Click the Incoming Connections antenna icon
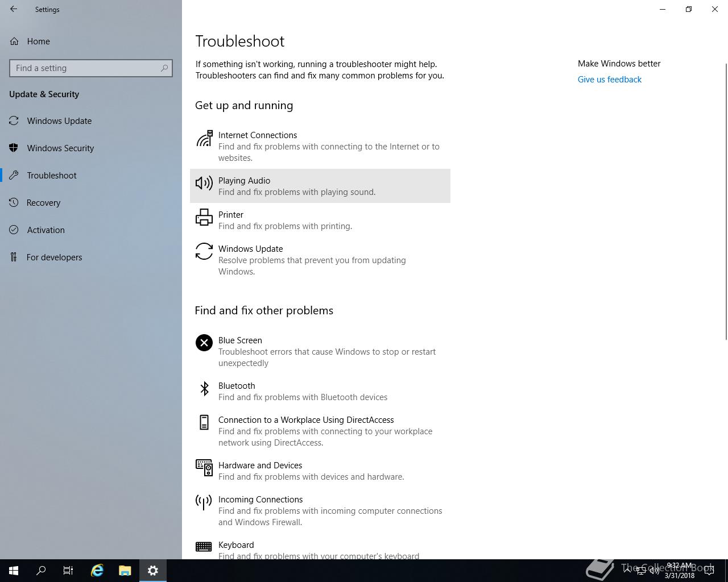728x582 pixels. [x=204, y=502]
